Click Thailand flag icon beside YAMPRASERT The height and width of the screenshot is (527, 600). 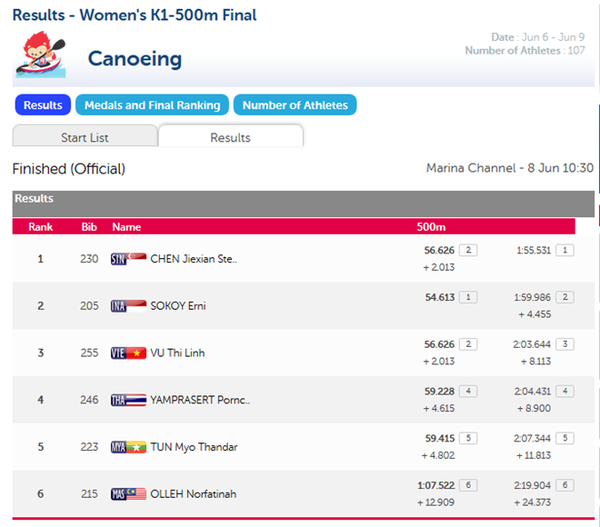pos(129,400)
